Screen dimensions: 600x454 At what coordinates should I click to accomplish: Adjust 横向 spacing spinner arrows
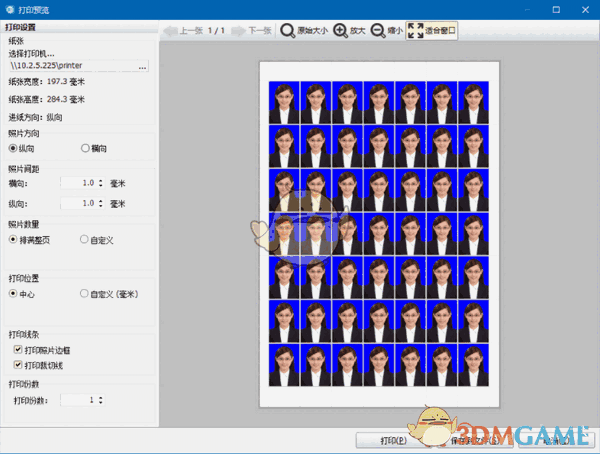pyautogui.click(x=102, y=183)
